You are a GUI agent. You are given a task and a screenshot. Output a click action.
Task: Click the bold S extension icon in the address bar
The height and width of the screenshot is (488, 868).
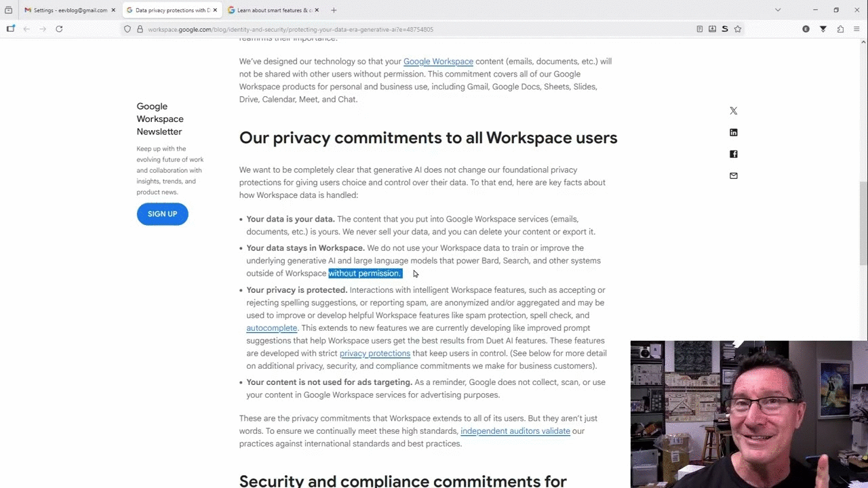(x=725, y=29)
